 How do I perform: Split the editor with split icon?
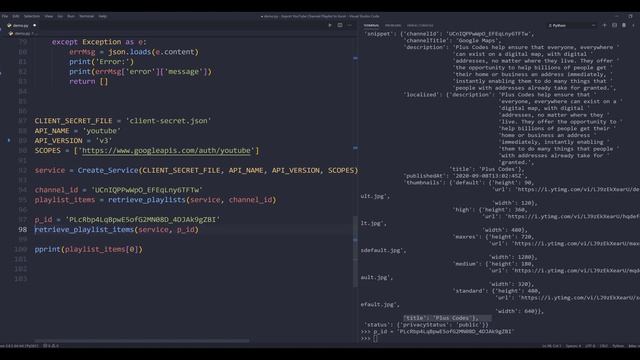click(x=340, y=25)
